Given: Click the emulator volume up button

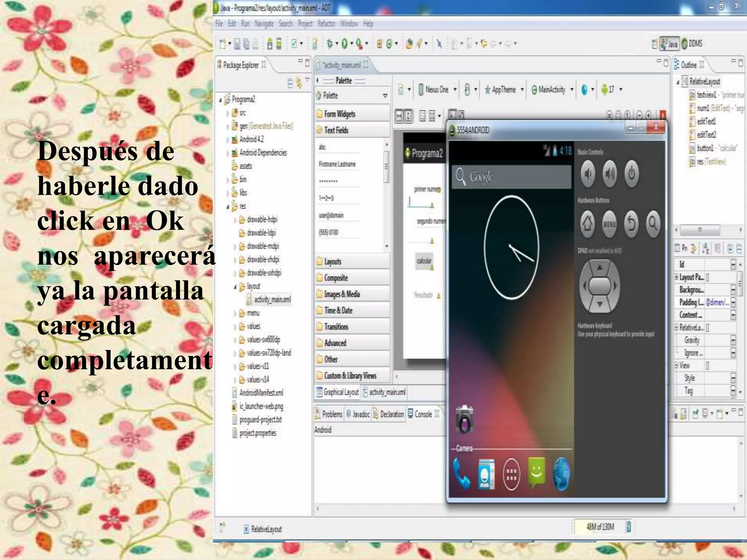Looking at the screenshot, I should 609,174.
